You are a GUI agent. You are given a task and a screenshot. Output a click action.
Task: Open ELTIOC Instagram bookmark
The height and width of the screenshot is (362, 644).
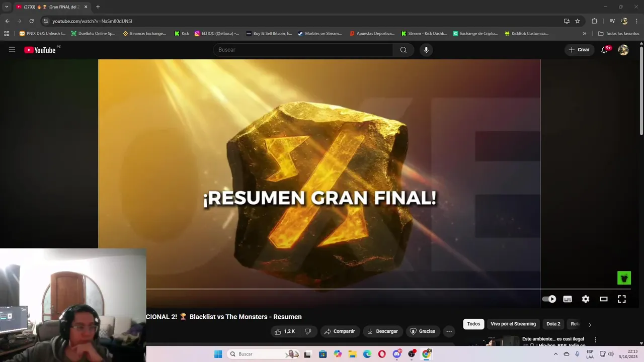[x=217, y=34]
